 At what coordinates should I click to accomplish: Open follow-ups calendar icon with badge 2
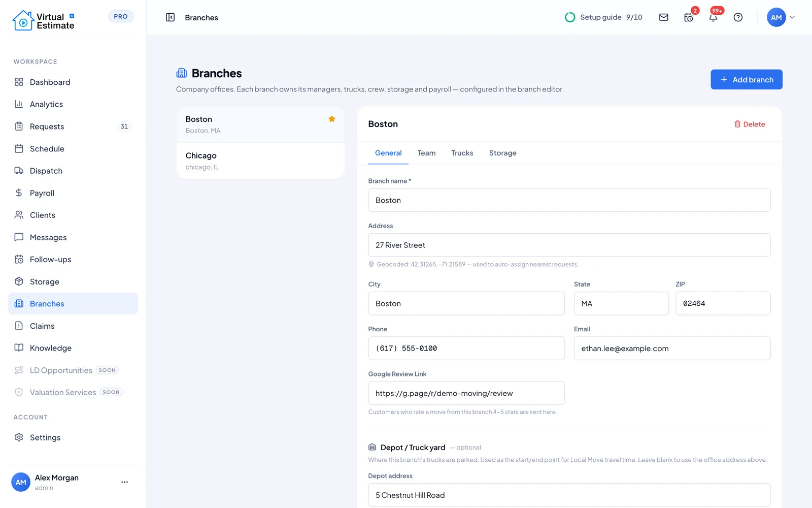point(689,17)
